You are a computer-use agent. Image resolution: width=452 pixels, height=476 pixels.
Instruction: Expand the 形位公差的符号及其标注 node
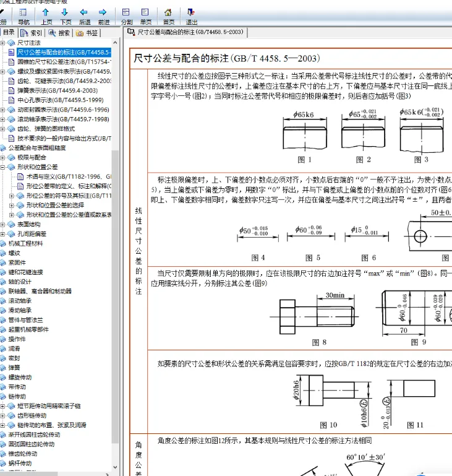coord(12,196)
